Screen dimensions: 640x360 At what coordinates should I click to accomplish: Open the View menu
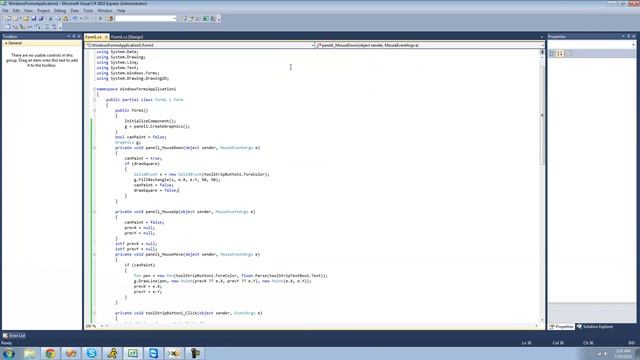[x=28, y=11]
